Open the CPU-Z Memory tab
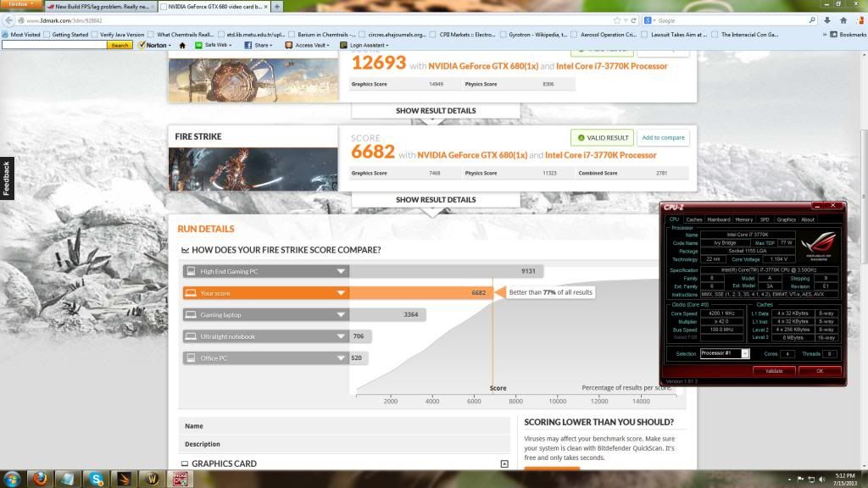This screenshot has width=868, height=488. pos(743,219)
